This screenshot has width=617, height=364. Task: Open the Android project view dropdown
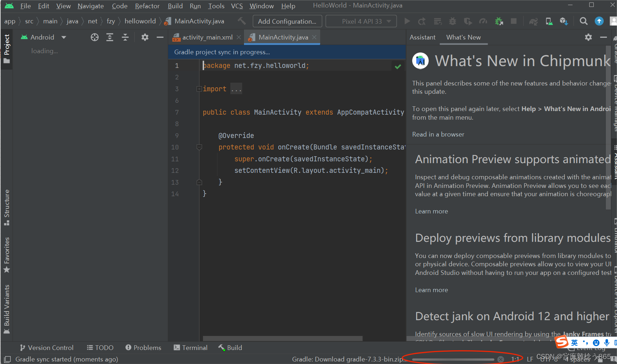coord(43,37)
